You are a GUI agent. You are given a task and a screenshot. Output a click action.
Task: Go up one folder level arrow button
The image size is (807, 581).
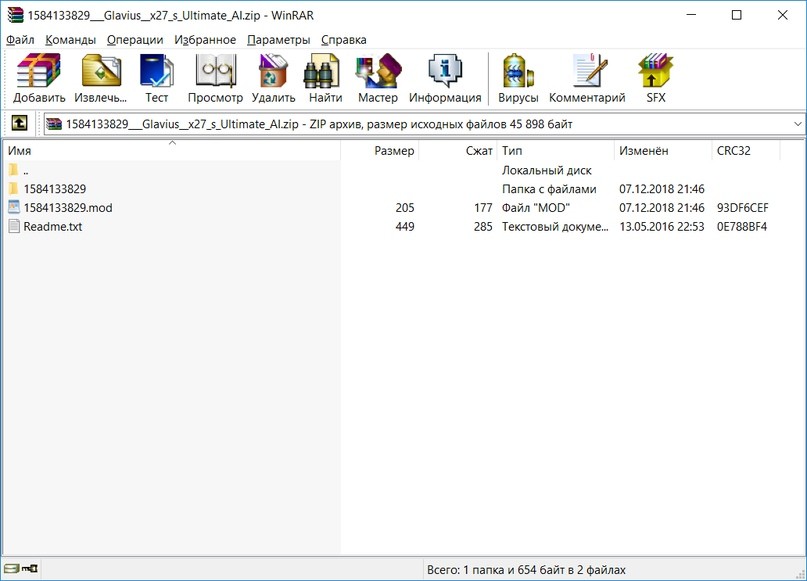[18, 124]
